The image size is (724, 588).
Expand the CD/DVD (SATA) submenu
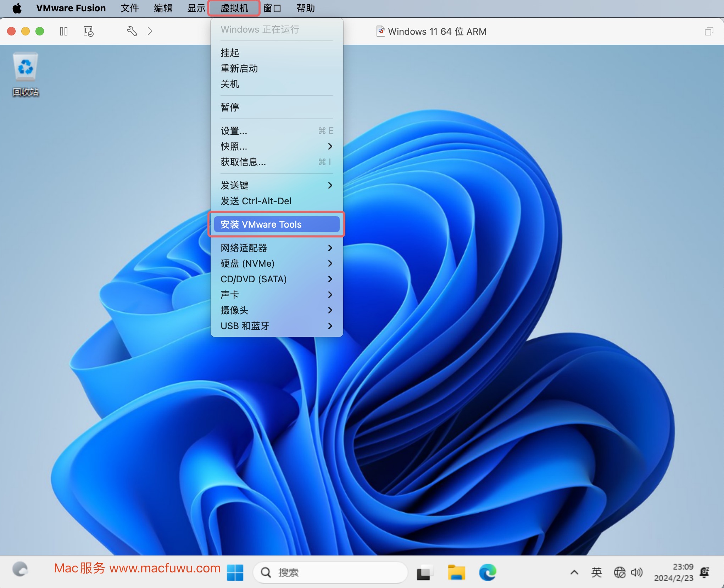277,279
